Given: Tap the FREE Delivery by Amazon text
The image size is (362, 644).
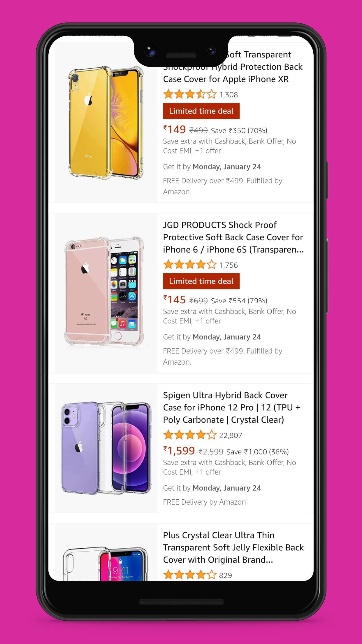Looking at the screenshot, I should click(204, 502).
